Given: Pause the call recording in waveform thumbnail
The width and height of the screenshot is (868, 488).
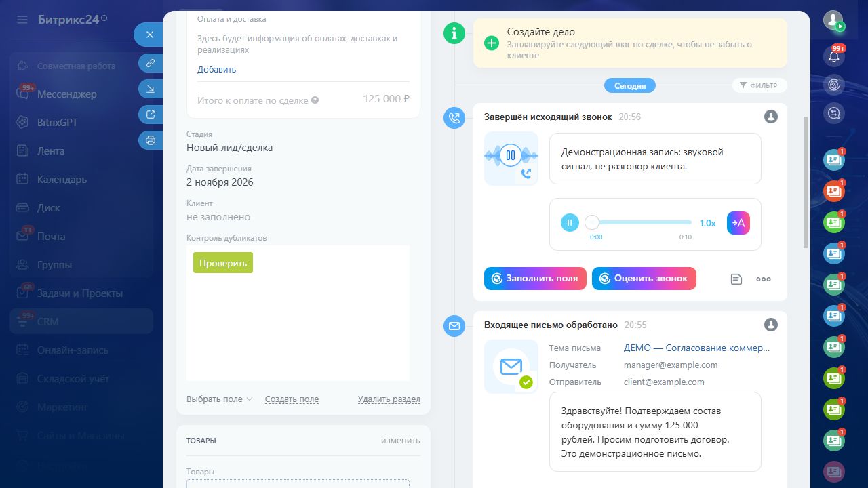Looking at the screenshot, I should tap(511, 155).
